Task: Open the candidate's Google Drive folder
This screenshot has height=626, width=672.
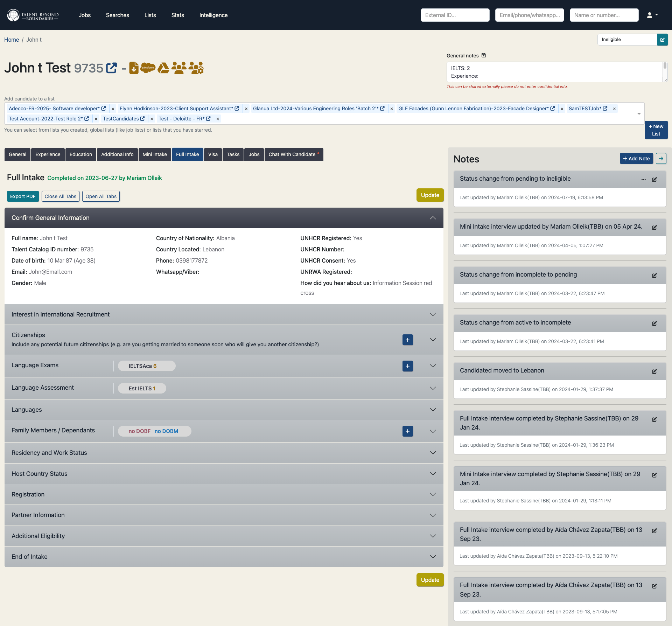Action: 163,68
